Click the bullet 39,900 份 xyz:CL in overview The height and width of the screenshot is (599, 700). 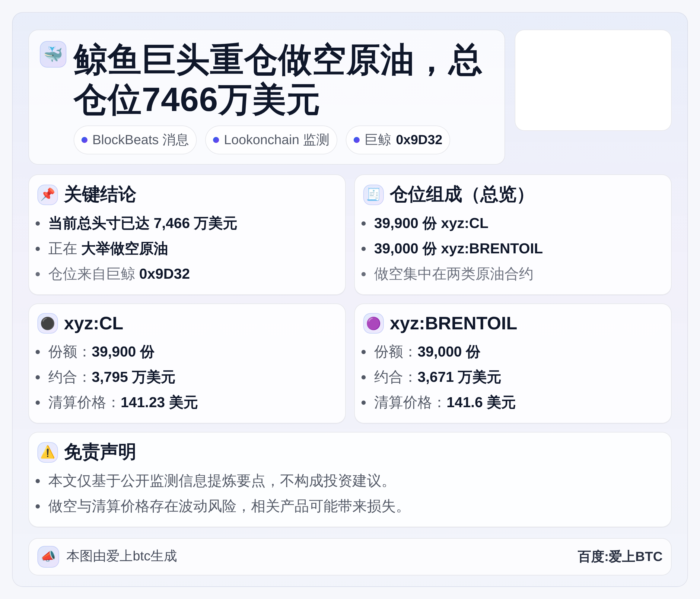coord(431,223)
